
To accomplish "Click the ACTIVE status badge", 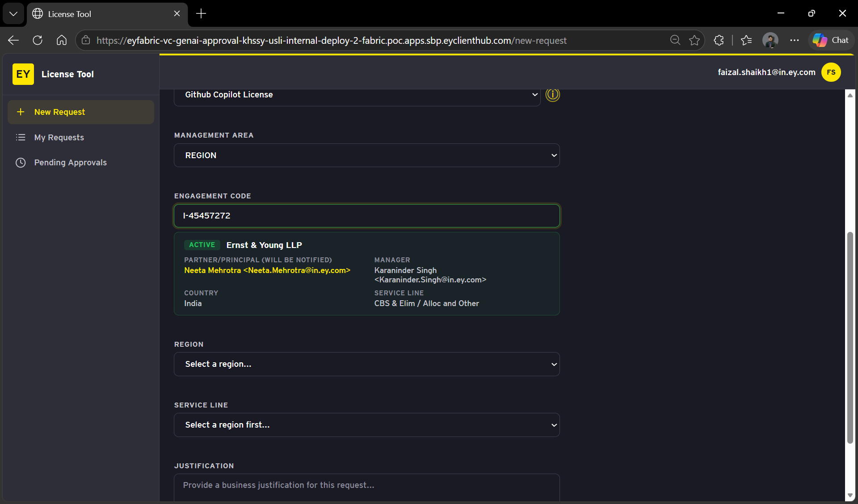I will 202,245.
